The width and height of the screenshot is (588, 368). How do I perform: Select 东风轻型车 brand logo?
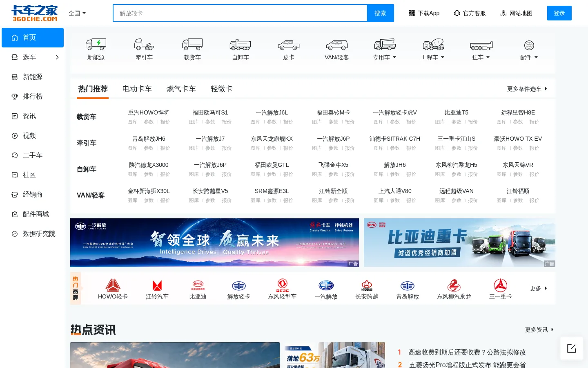[283, 285]
